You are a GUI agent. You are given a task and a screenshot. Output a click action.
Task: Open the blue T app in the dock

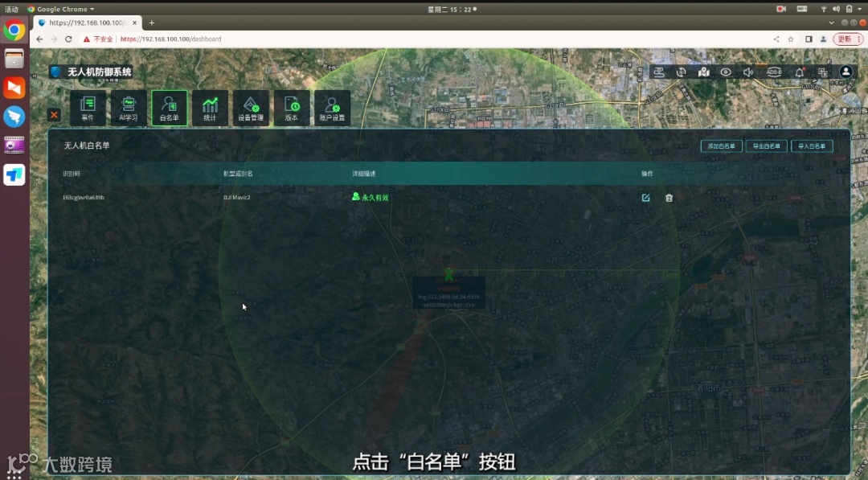(14, 175)
